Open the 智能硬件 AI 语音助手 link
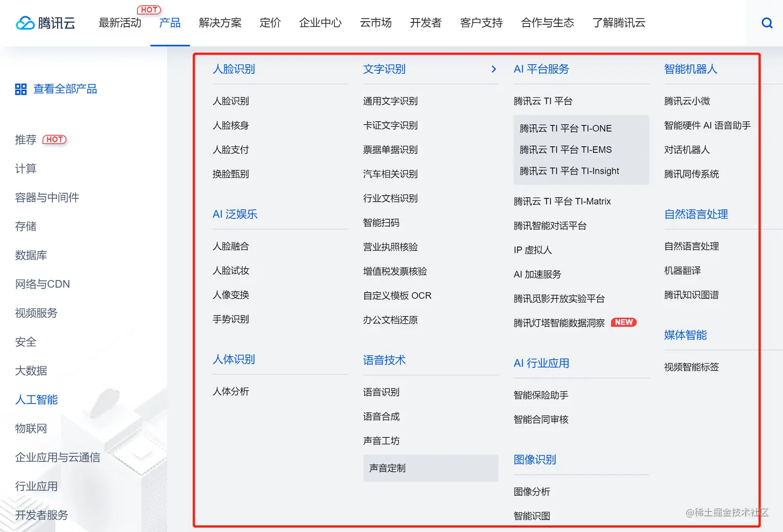 (707, 125)
